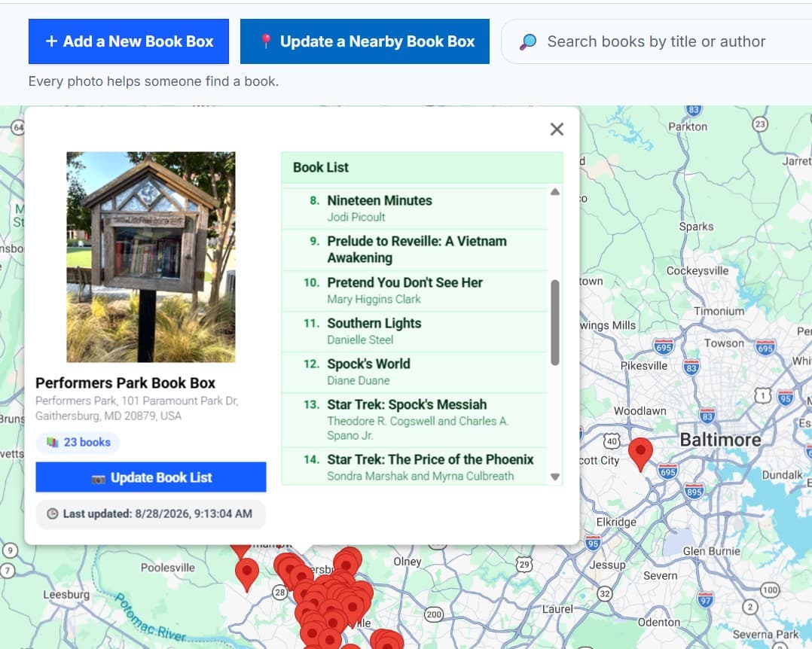Viewport: 812px width, 649px height.
Task: Select Prelude to Reveille: A Vietnam Awakening
Action: pos(414,250)
